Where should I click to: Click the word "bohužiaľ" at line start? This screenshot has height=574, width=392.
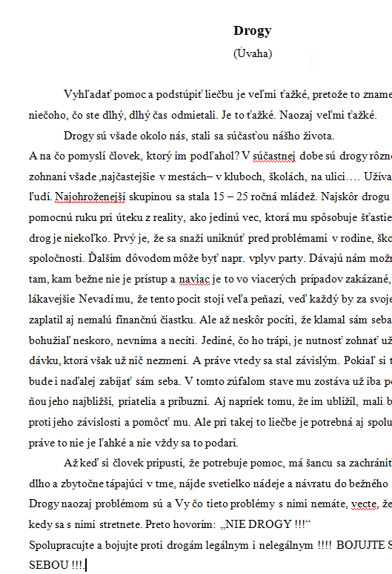(x=50, y=340)
